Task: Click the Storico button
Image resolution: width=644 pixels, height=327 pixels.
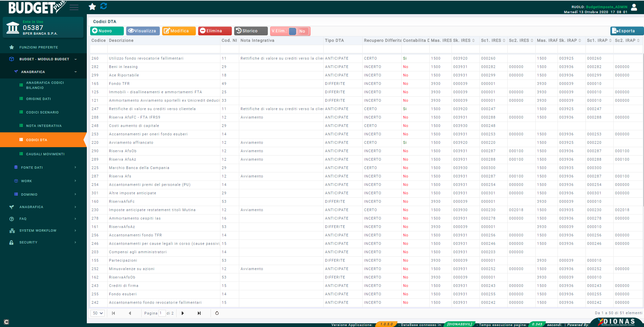Action: pos(251,31)
